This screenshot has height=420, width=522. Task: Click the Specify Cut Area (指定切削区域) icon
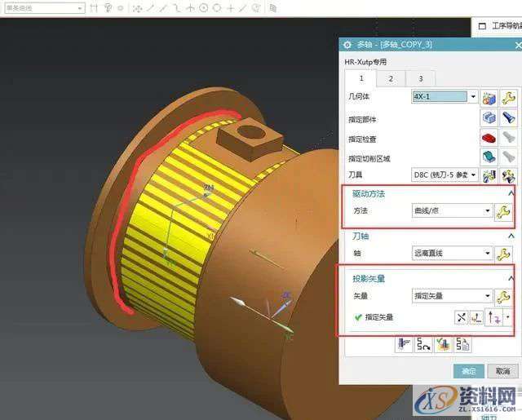point(489,157)
